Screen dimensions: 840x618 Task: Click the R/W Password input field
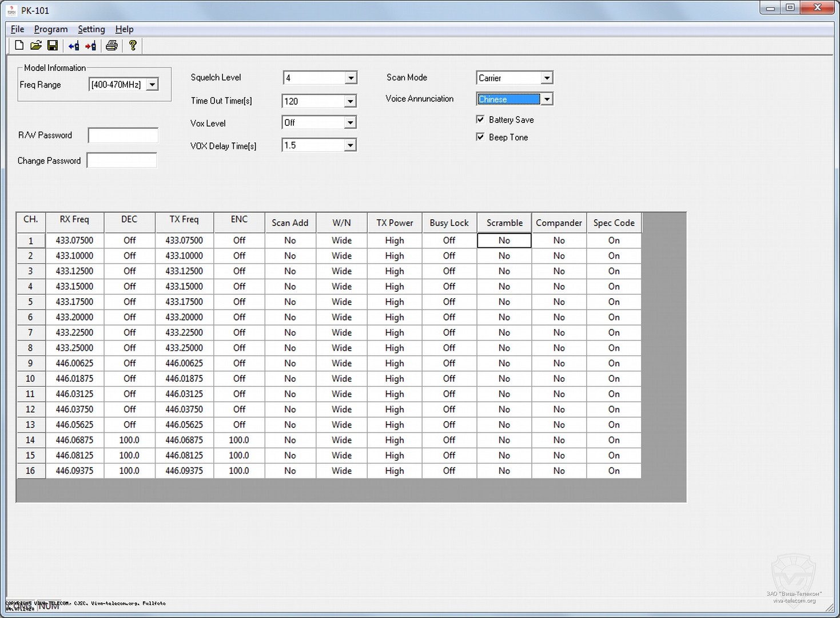[123, 136]
